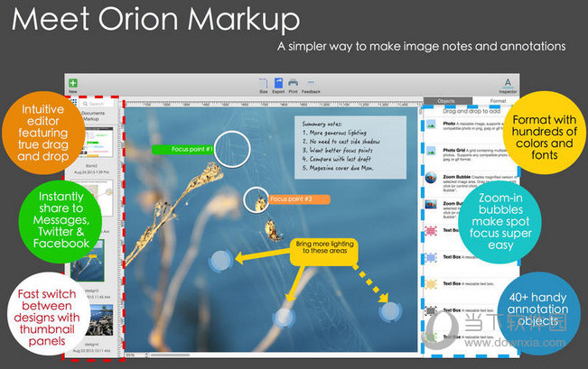This screenshot has height=369, width=588.
Task: Click the Print toolbar icon
Action: pos(294,83)
